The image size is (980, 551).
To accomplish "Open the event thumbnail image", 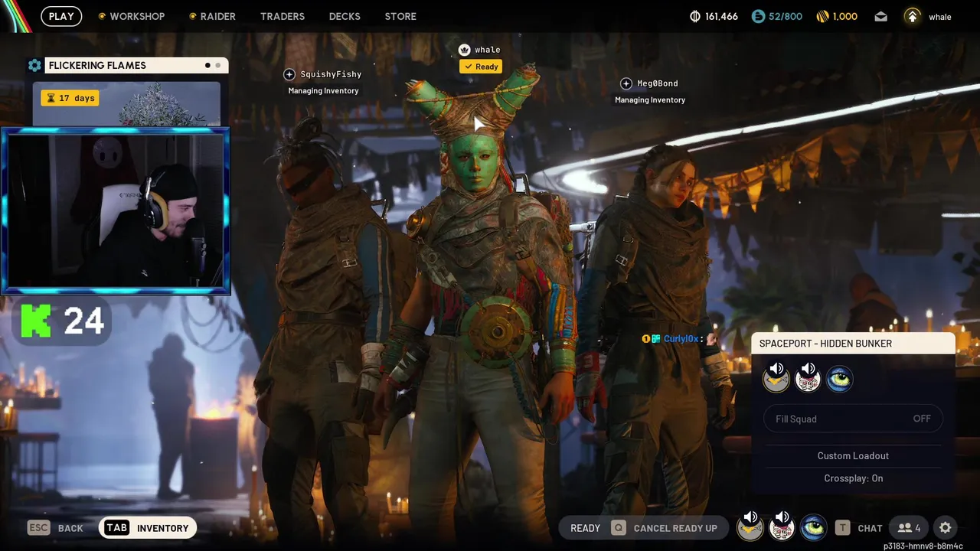I will tap(126, 103).
